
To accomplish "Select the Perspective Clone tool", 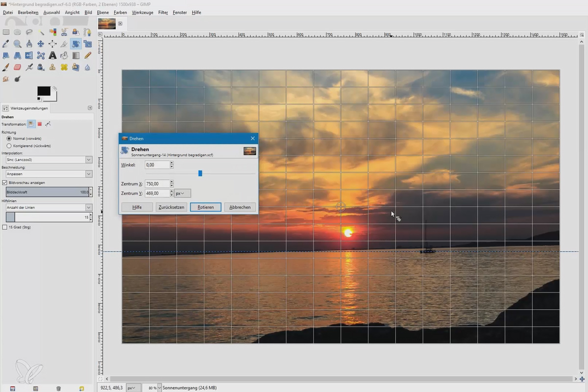I will tap(76, 67).
